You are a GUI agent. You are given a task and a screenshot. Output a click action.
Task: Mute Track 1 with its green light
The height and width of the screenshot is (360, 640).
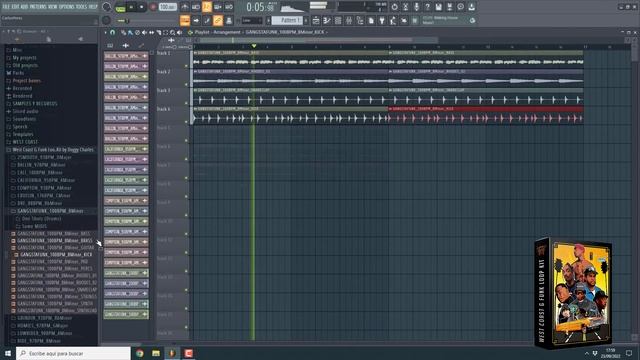[186, 66]
